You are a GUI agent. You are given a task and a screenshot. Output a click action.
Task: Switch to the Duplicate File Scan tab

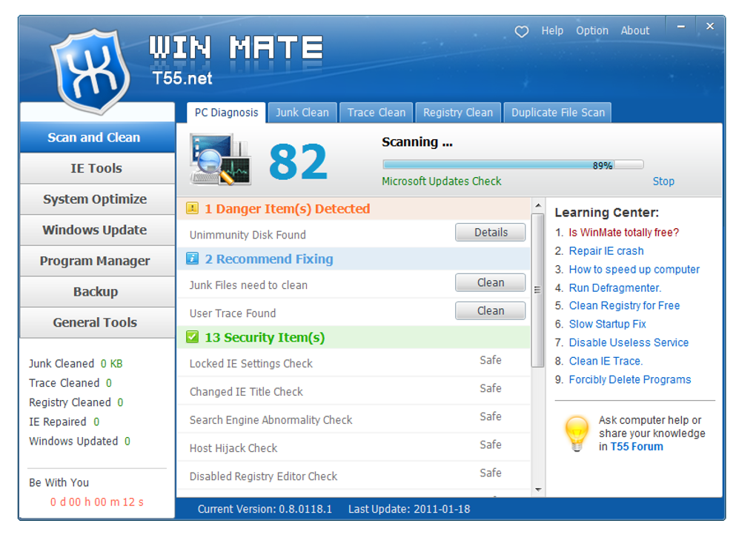pos(558,113)
